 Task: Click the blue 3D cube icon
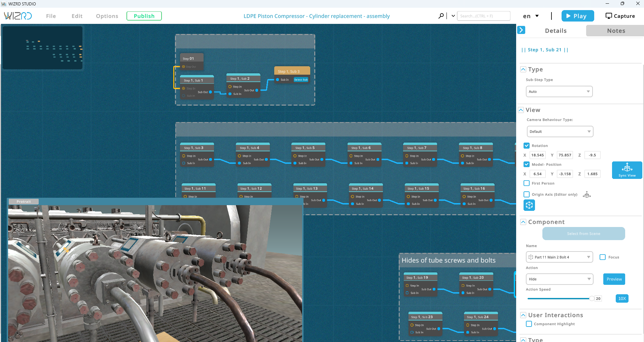click(x=529, y=205)
